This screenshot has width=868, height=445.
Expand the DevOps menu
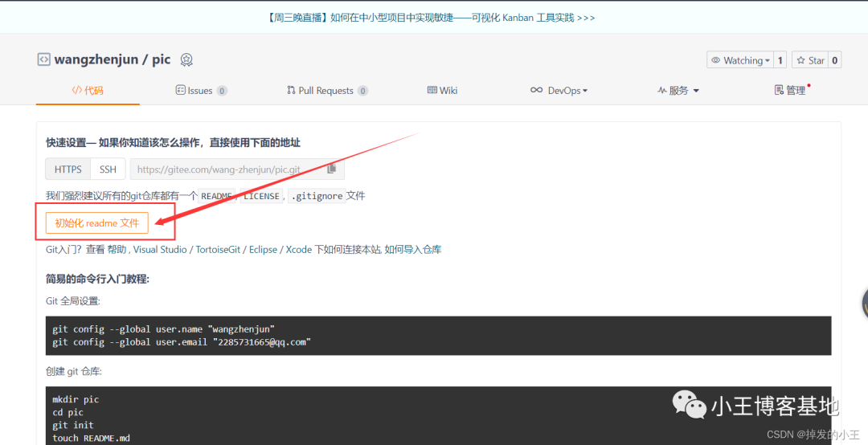point(559,90)
